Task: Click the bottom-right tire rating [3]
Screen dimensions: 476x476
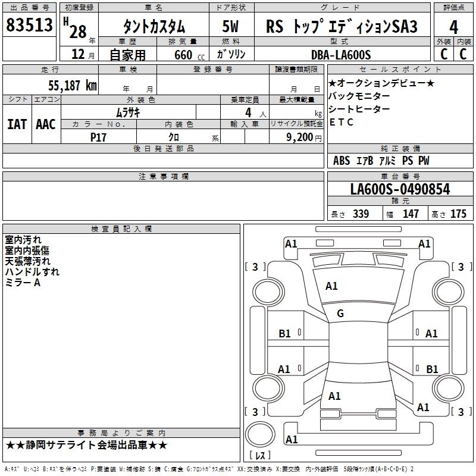Action: [461, 412]
